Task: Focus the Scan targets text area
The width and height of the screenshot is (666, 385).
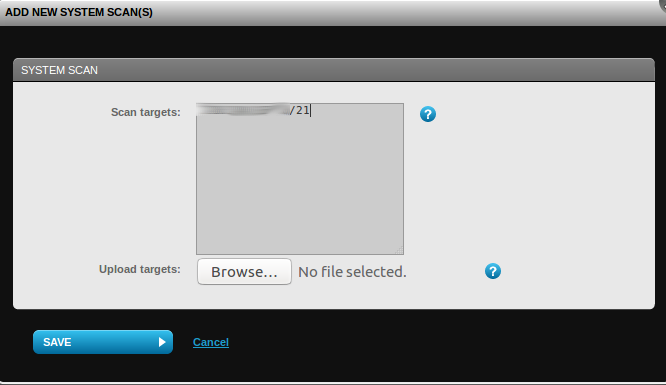Action: [x=300, y=179]
